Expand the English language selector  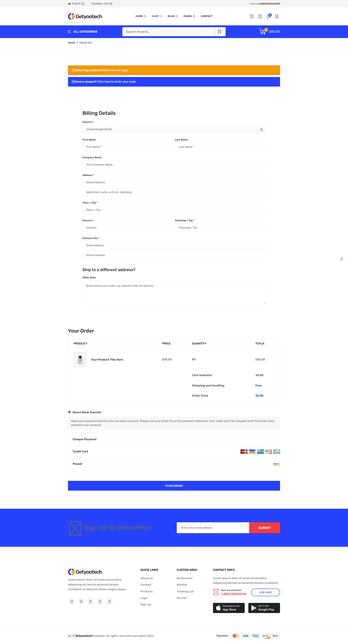point(76,4)
